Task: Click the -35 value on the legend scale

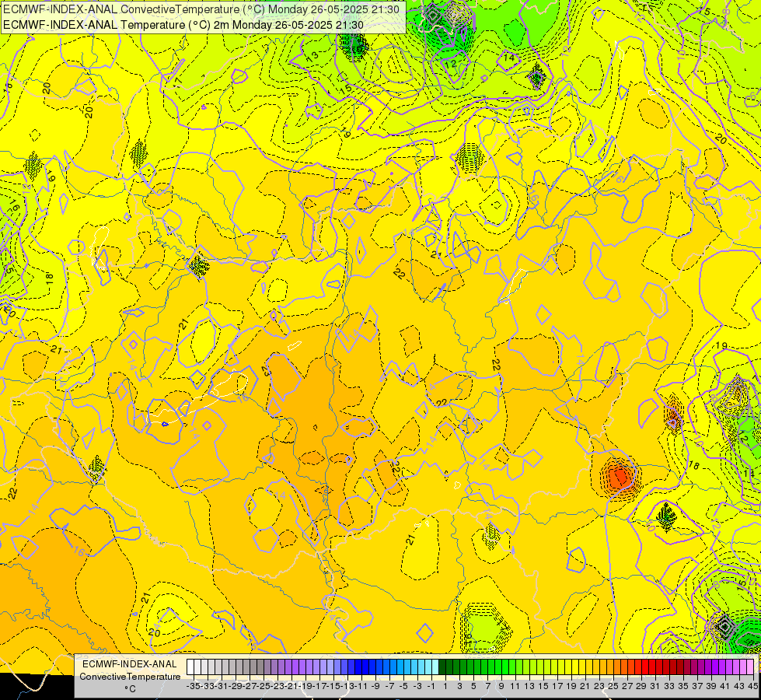Action: 194,687
